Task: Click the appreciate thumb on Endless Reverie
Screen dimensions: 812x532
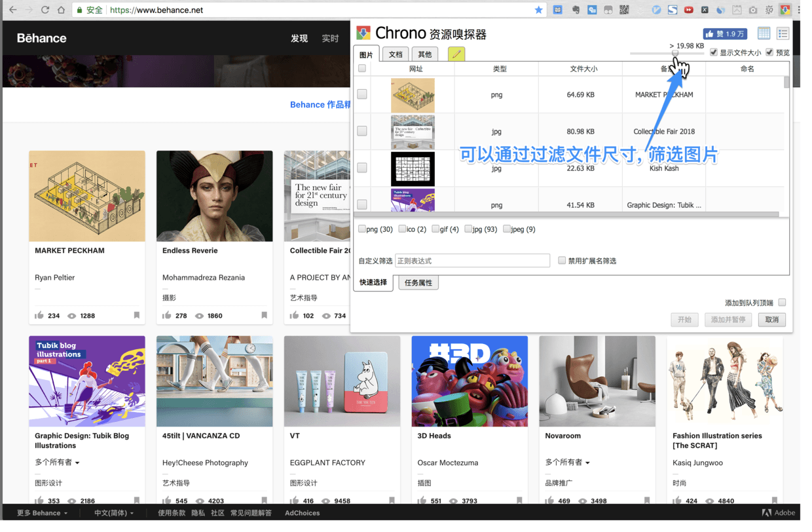Action: tap(167, 315)
